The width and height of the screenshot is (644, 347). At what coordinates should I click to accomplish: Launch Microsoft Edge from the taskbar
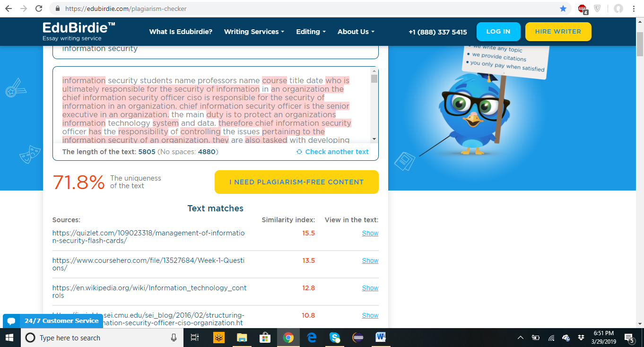point(312,338)
